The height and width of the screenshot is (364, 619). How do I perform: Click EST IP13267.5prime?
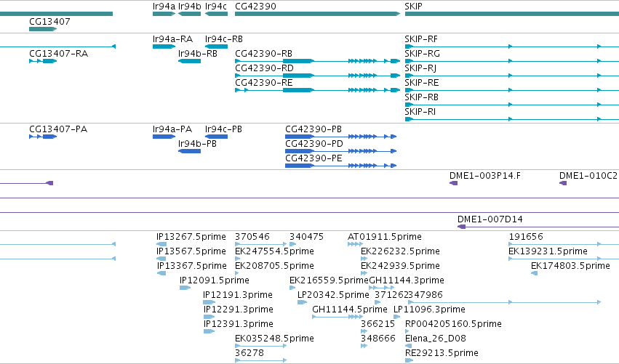191,237
